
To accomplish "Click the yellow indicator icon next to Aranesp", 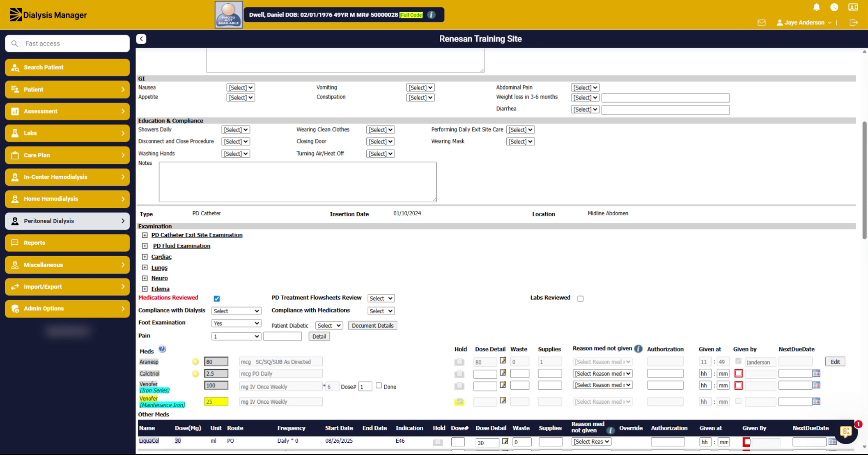I will pos(195,361).
